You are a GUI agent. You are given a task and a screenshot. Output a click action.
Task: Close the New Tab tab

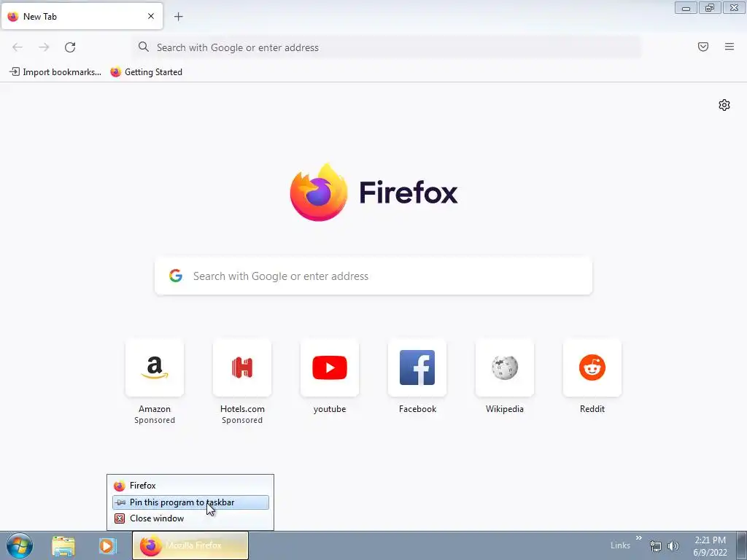pyautogui.click(x=151, y=16)
